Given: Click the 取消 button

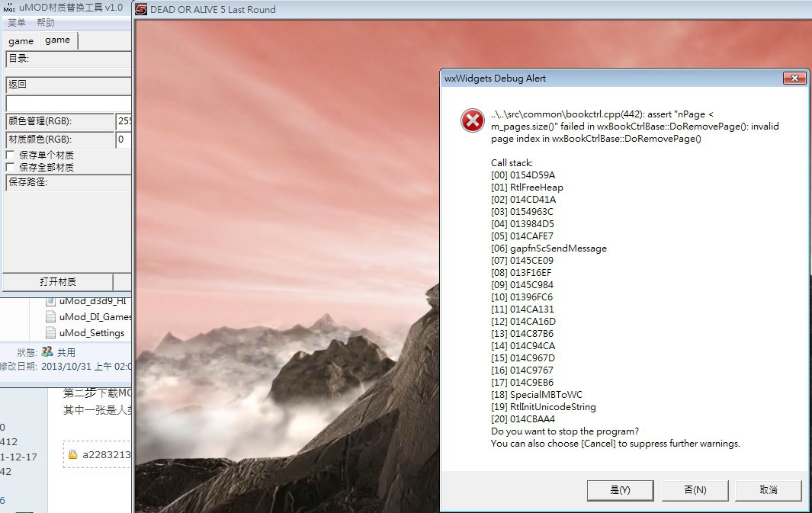Looking at the screenshot, I should (769, 489).
